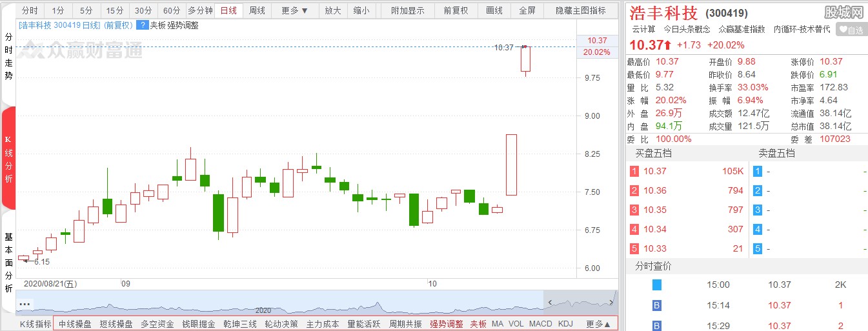Select the 日线 daily chart tab
This screenshot has height=331, width=868.
[x=228, y=10]
